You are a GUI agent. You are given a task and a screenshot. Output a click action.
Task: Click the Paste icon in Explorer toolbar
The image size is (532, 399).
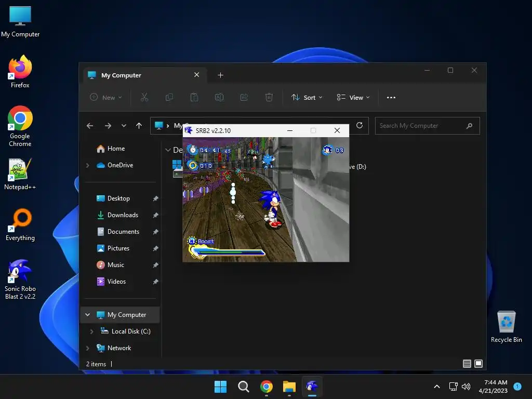(x=194, y=97)
